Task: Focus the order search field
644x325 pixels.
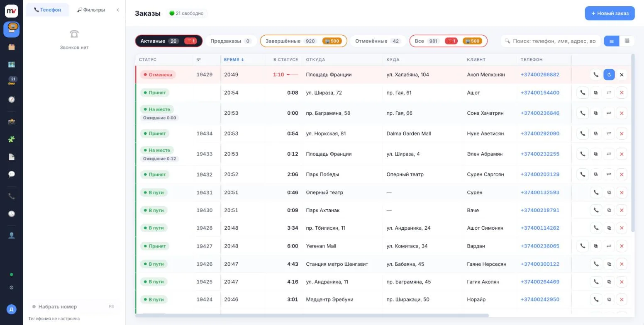Action: 551,41
